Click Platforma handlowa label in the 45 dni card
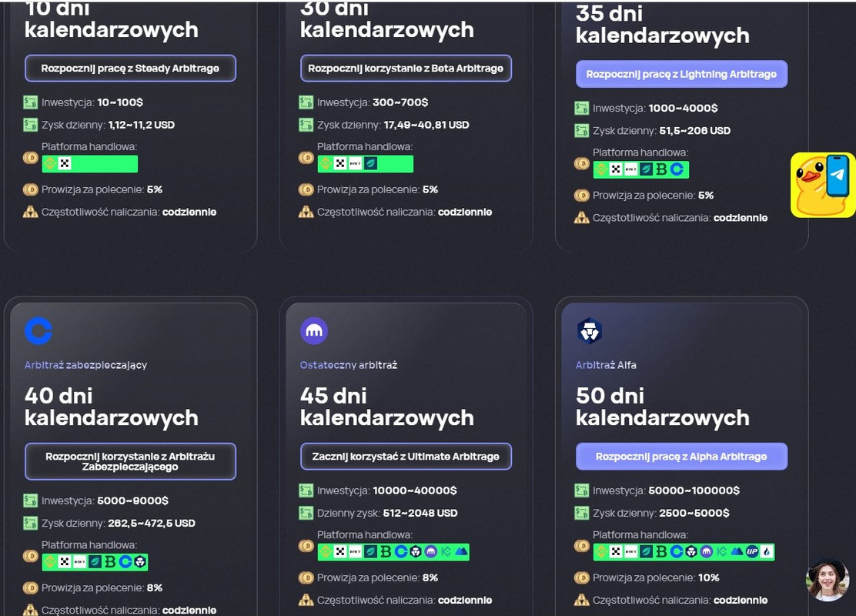 click(x=365, y=535)
